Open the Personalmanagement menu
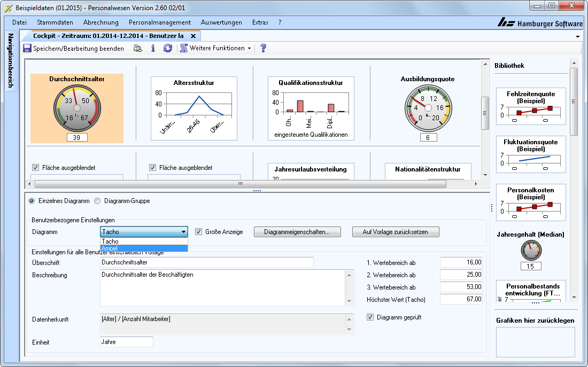This screenshot has width=588, height=367. pyautogui.click(x=160, y=22)
